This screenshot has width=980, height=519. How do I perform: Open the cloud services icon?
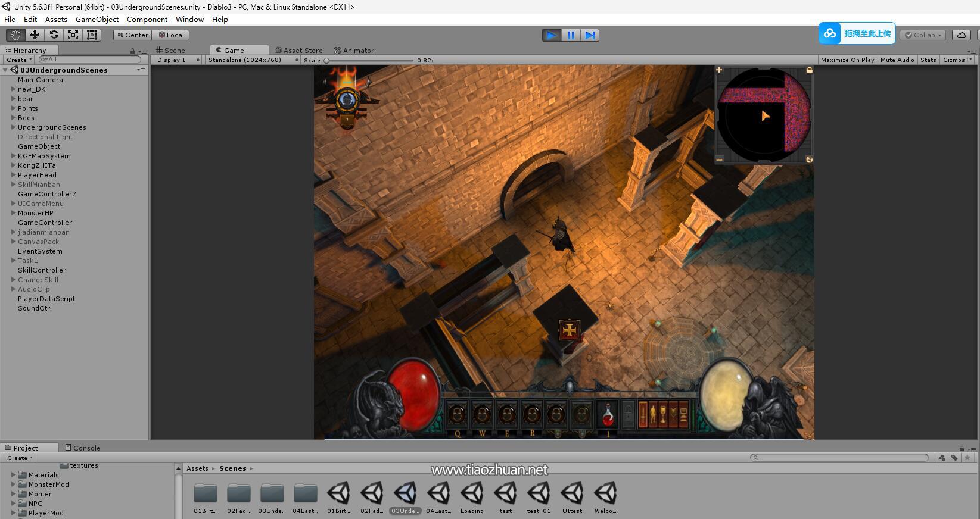[962, 35]
